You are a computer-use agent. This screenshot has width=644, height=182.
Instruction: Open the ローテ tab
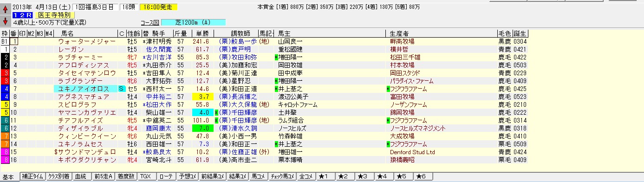click(x=166, y=177)
